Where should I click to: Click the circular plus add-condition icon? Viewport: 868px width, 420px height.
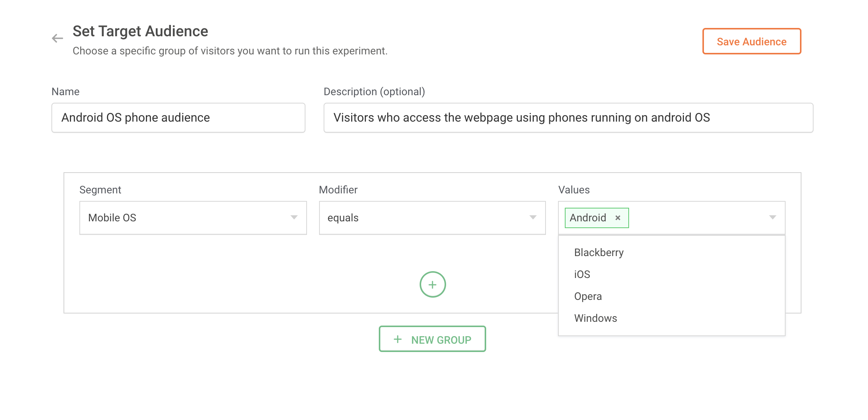click(432, 284)
